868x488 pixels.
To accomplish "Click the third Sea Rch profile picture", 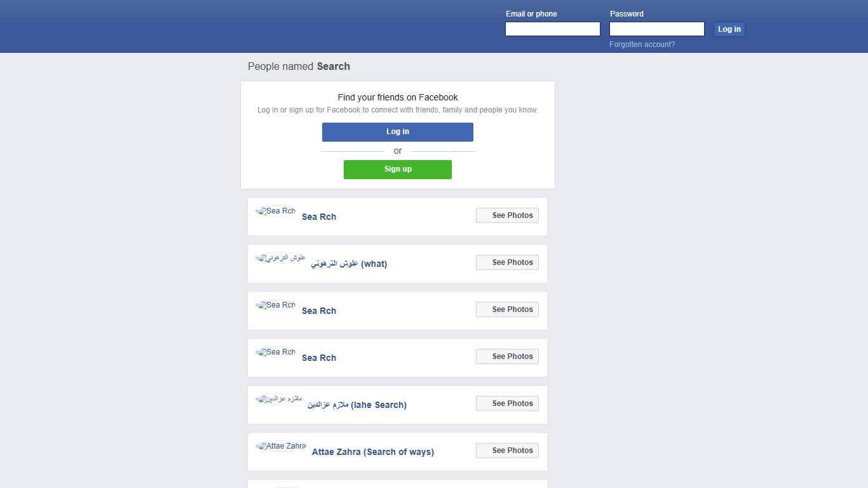I will 275,352.
